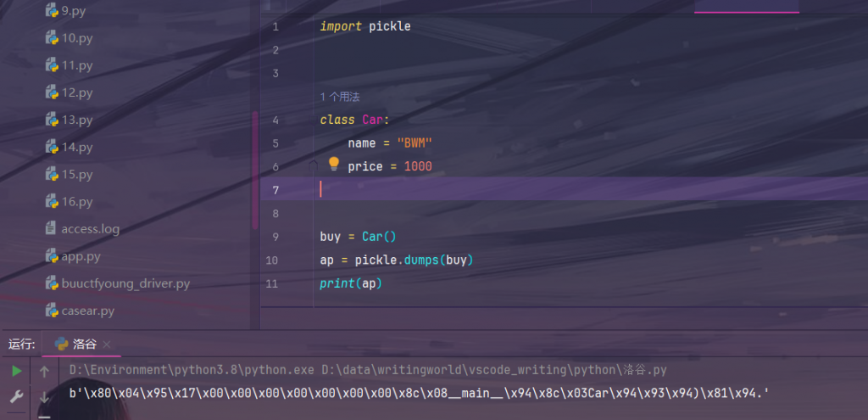Open 9.py in the project tree
The height and width of the screenshot is (420, 868).
[x=65, y=10]
